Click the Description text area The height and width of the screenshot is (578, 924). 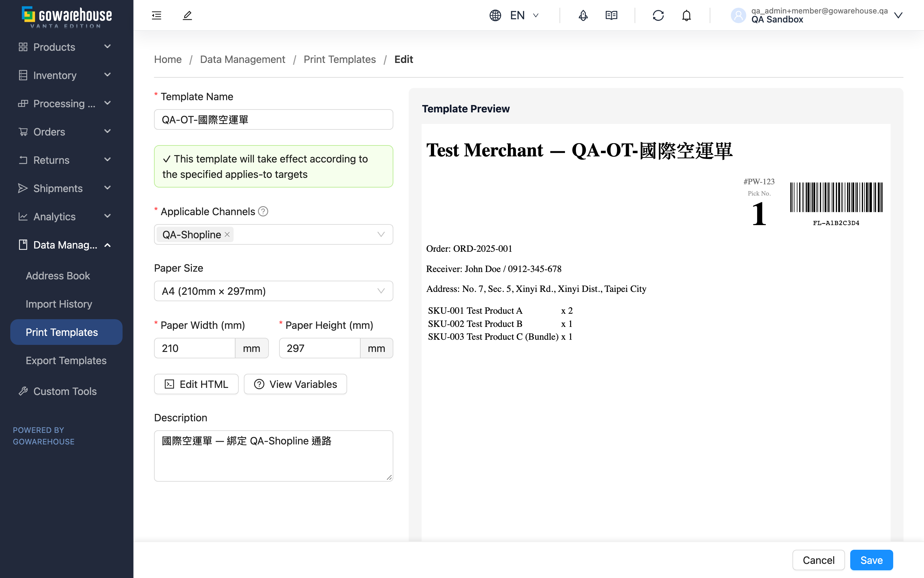pyautogui.click(x=273, y=456)
